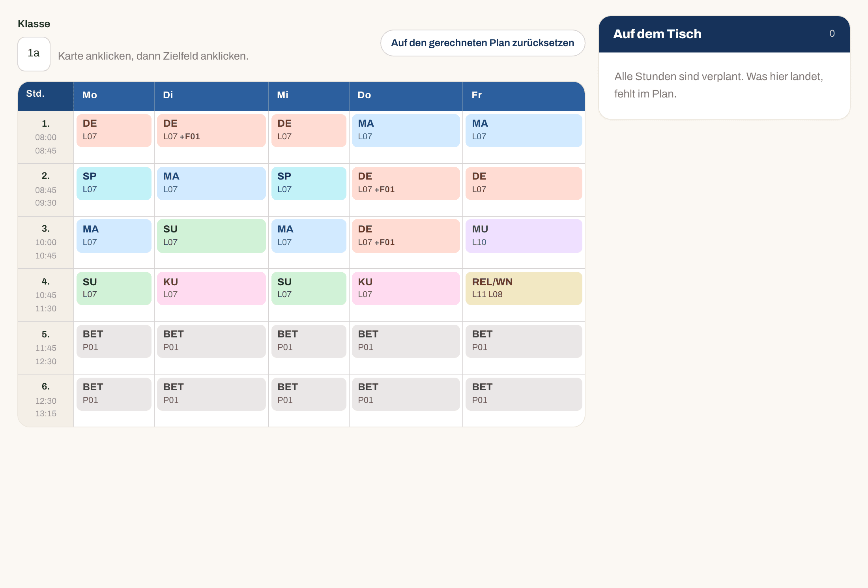
Task: Click the 'Auf dem Tisch' count badge 0
Action: 832,34
